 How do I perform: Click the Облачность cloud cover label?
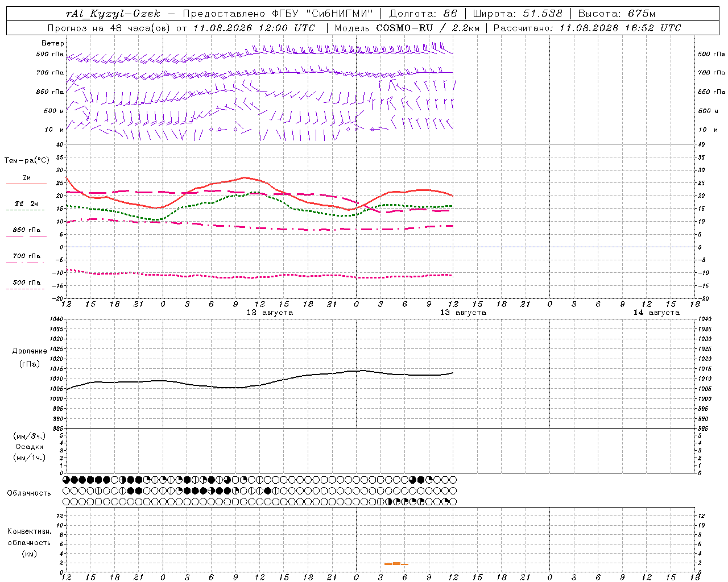click(x=29, y=493)
